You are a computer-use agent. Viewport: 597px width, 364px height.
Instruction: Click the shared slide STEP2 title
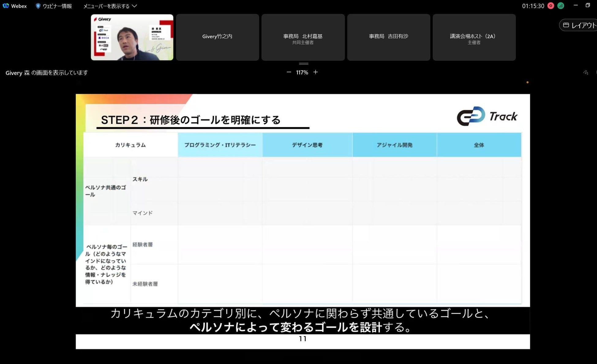pos(190,120)
